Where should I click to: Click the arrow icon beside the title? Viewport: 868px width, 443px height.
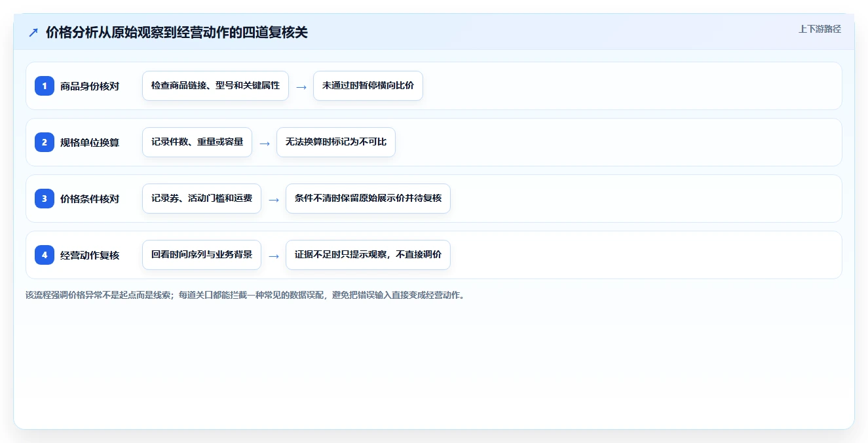pyautogui.click(x=33, y=32)
